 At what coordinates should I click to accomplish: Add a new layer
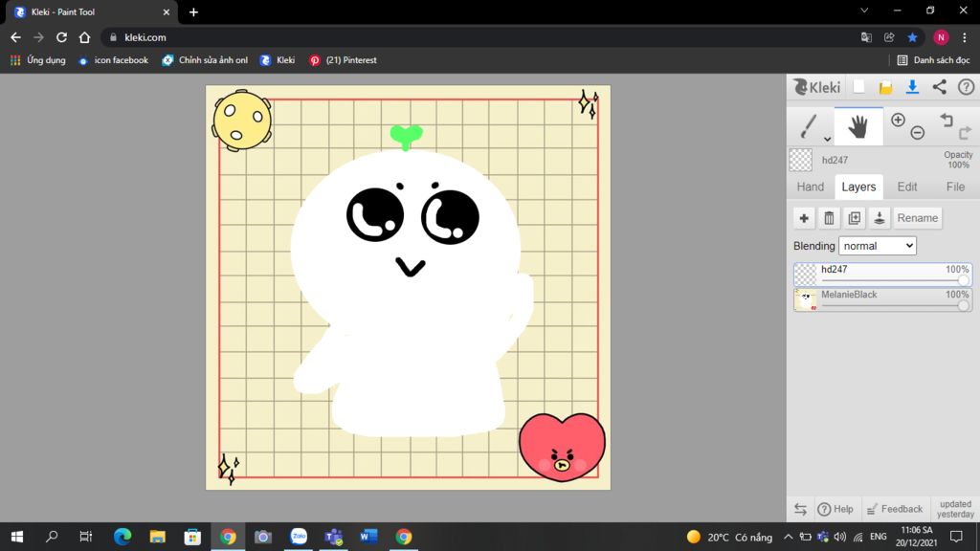(804, 218)
